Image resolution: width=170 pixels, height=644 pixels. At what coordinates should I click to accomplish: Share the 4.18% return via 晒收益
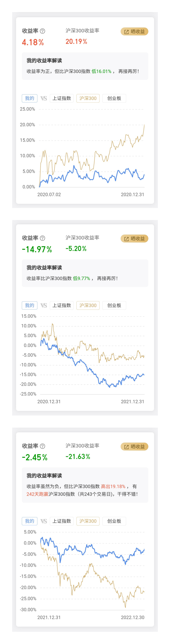pyautogui.click(x=134, y=31)
